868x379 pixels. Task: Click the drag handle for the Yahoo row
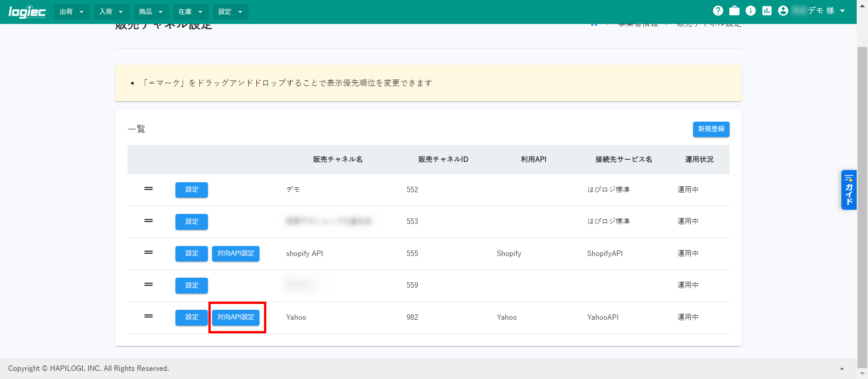(148, 317)
